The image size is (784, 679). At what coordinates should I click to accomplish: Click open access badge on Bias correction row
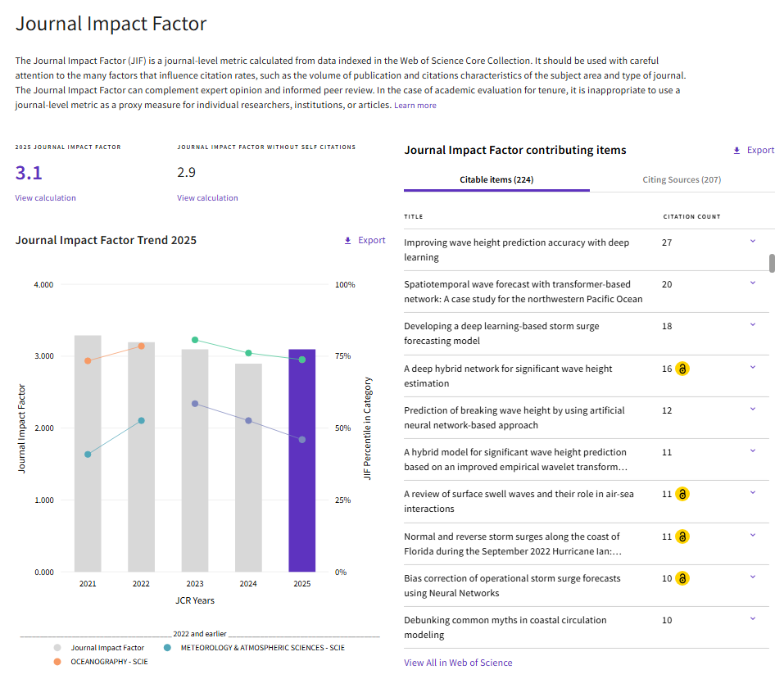point(682,578)
